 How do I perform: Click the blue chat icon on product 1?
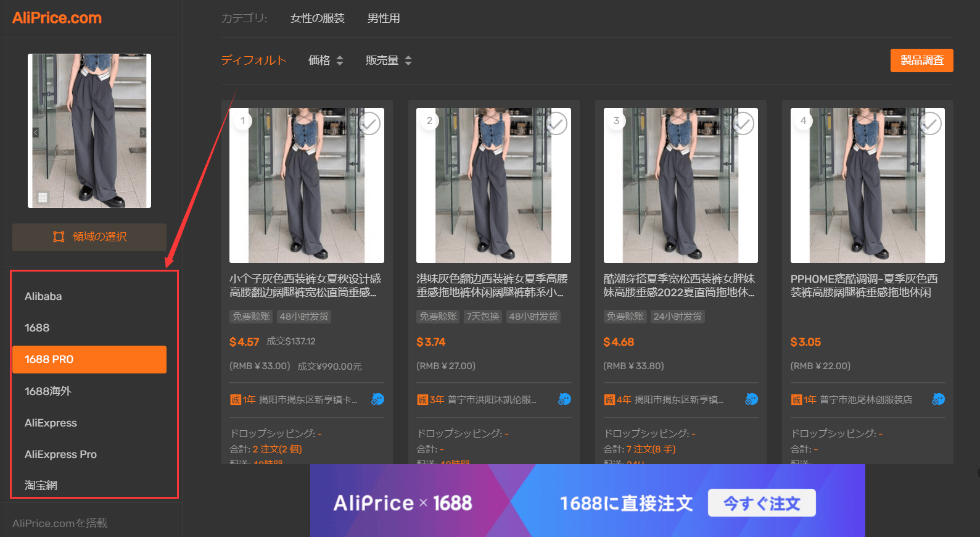click(x=377, y=399)
